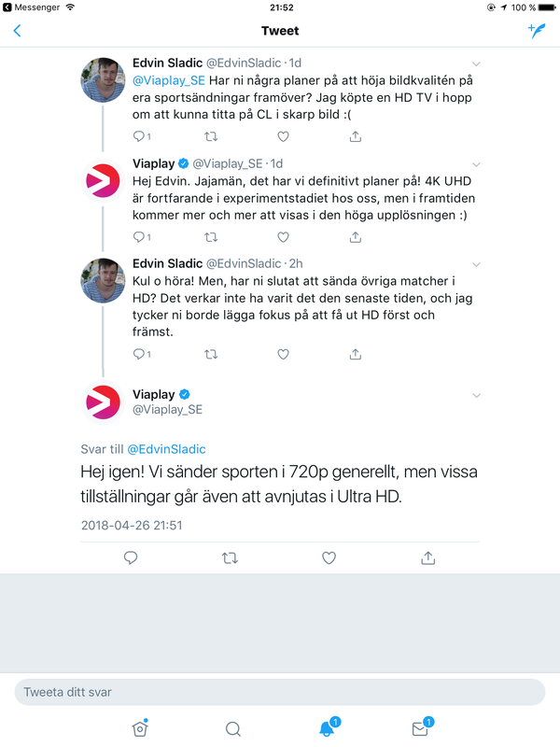Screen dimensions: 560x747
Task: Open the Home tab
Action: coord(140,728)
